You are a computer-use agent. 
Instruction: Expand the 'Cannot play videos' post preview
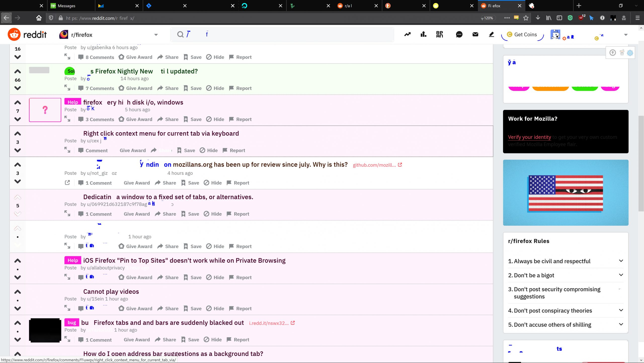(x=67, y=308)
